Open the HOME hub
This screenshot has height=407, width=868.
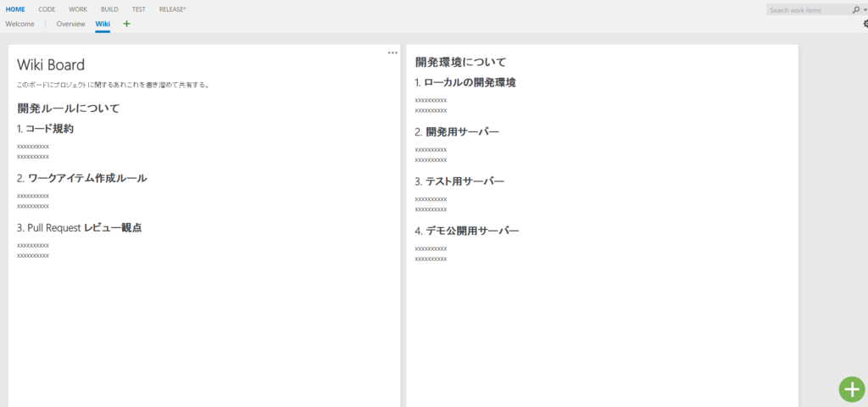coord(15,9)
